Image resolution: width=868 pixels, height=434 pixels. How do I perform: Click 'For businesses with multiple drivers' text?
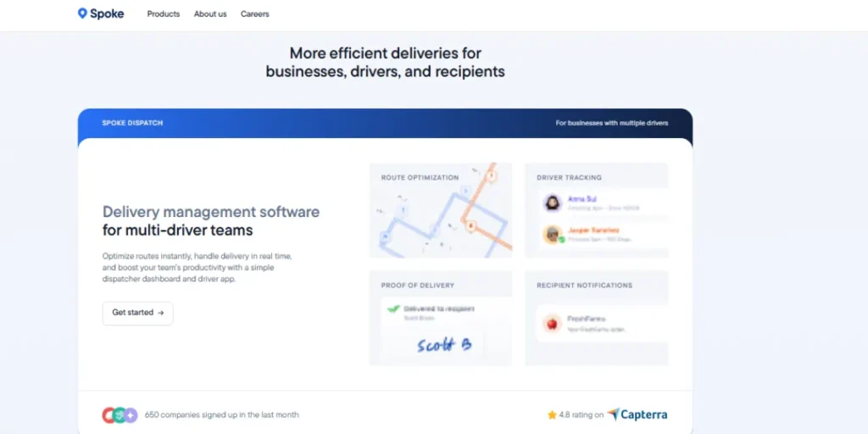pyautogui.click(x=612, y=123)
